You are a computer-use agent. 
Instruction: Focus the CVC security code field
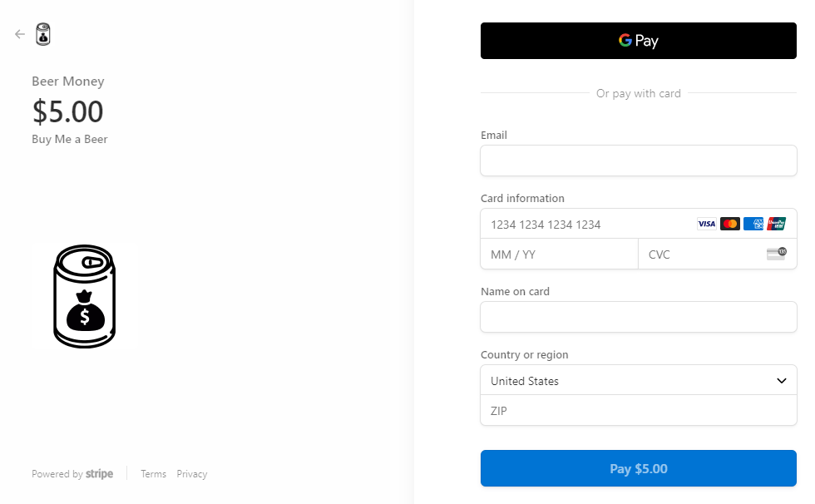699,254
